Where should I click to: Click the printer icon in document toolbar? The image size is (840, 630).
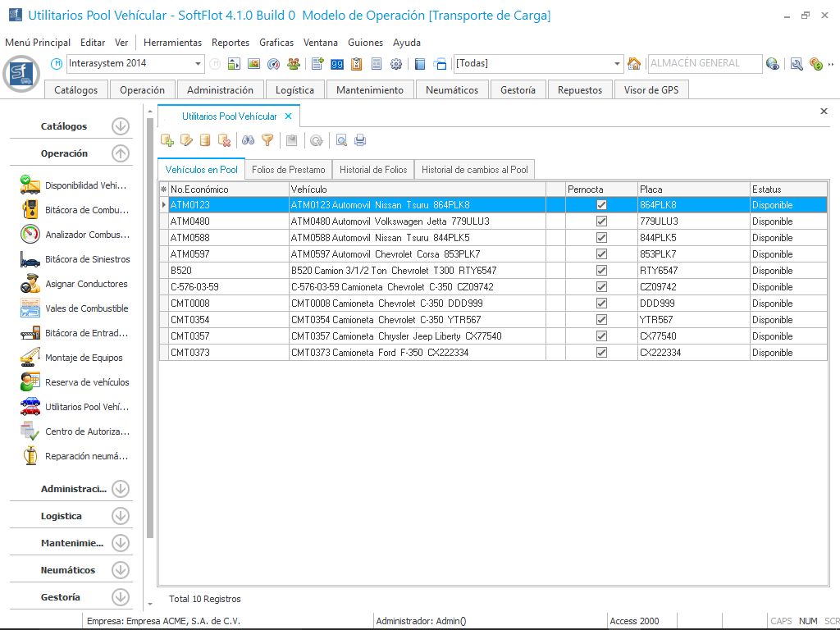(359, 140)
